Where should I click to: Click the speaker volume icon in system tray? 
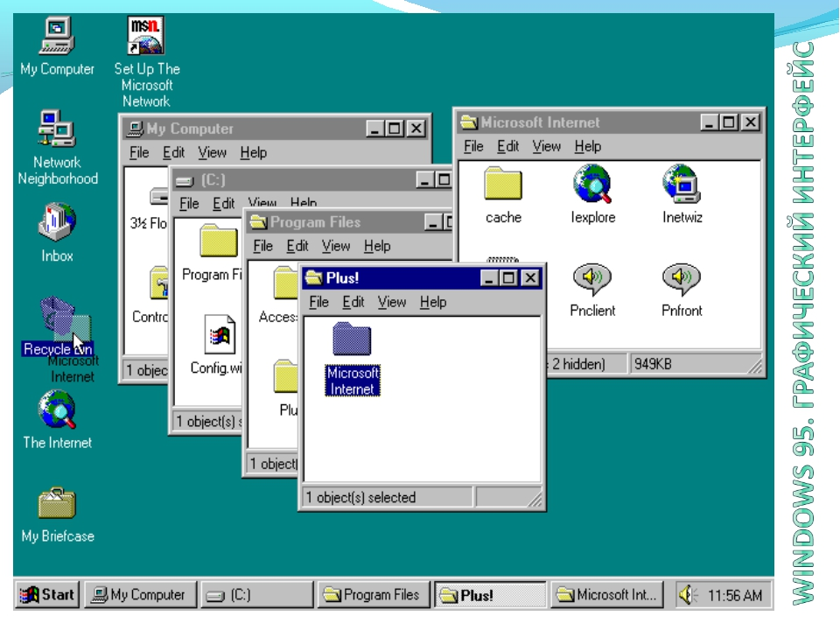coord(688,595)
